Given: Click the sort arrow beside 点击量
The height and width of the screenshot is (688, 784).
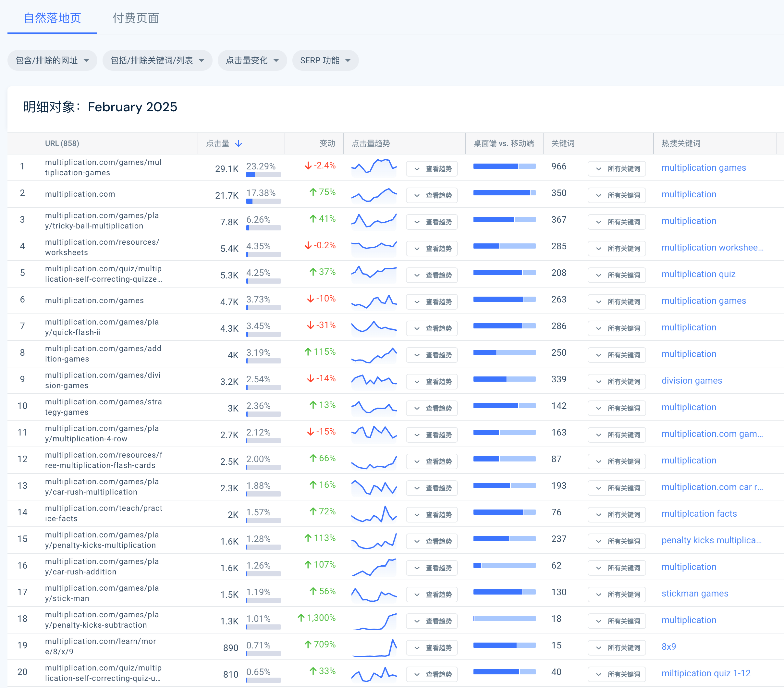Looking at the screenshot, I should (239, 143).
